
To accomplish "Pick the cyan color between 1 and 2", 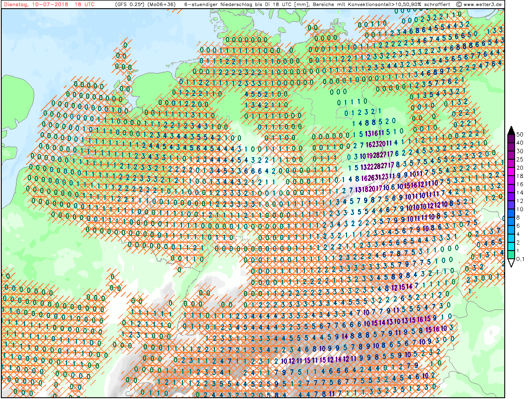I will [x=511, y=247].
